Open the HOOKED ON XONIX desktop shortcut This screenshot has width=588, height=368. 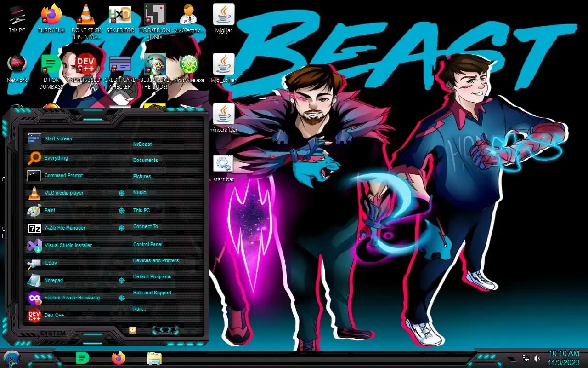[x=155, y=22]
